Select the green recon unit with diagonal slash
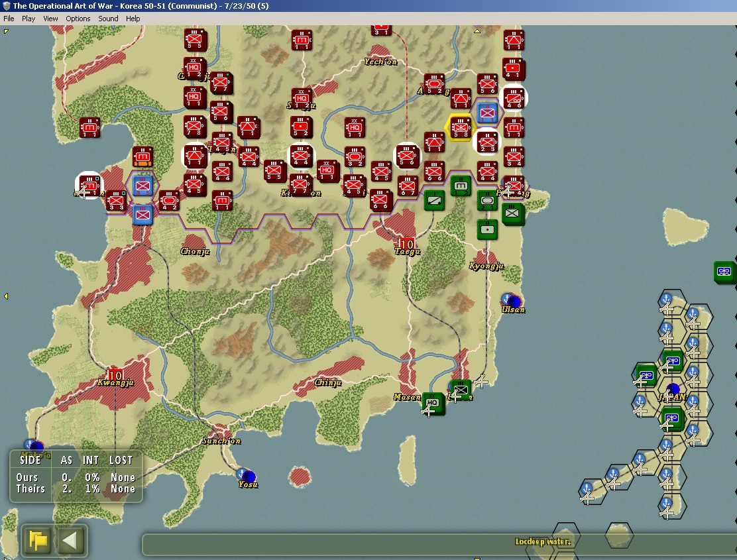The width and height of the screenshot is (737, 560). click(x=434, y=201)
